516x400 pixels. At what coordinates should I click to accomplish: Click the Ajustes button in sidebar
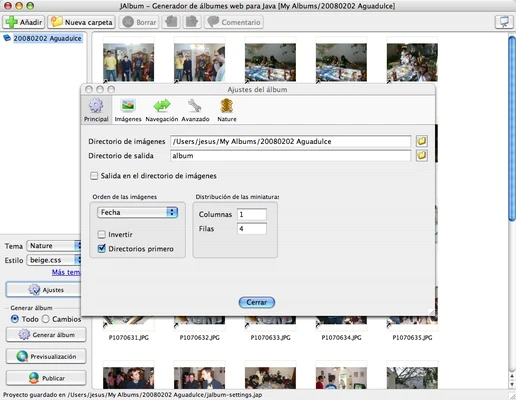43,290
